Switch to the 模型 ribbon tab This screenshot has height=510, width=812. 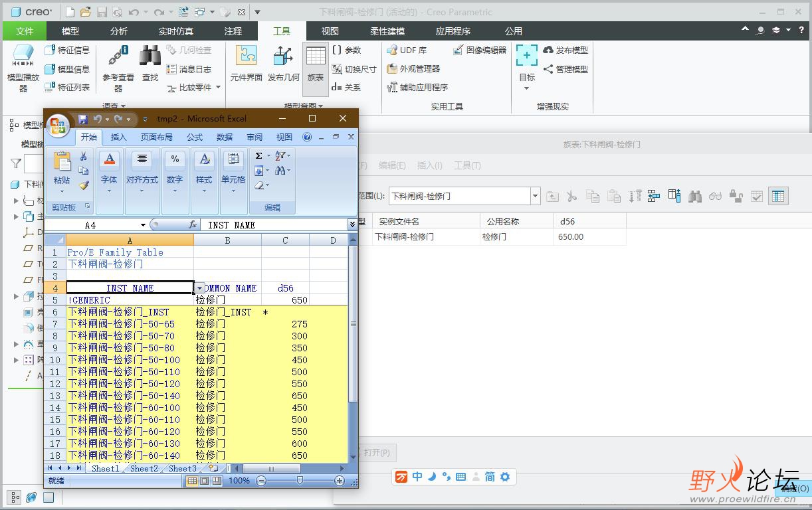pos(70,31)
